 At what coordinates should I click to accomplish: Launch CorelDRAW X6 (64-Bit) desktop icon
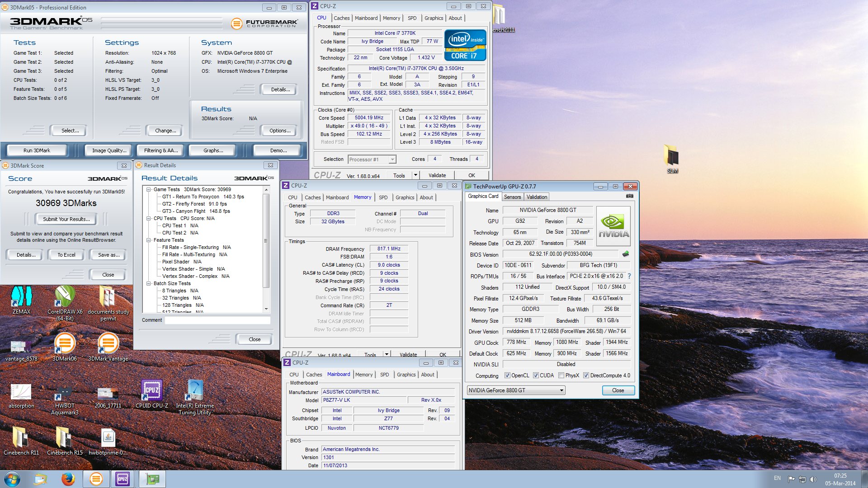(x=65, y=303)
